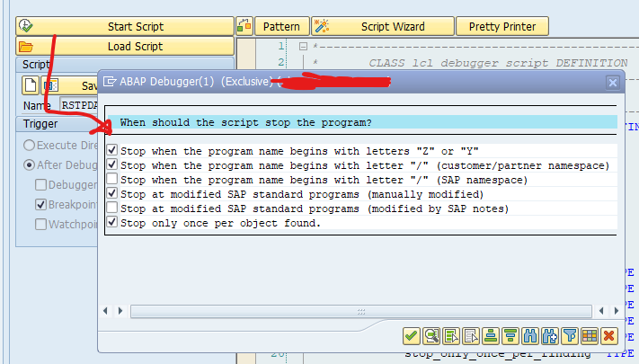Open the Script Wizard
Screen dimensions: 639x364
383,26
